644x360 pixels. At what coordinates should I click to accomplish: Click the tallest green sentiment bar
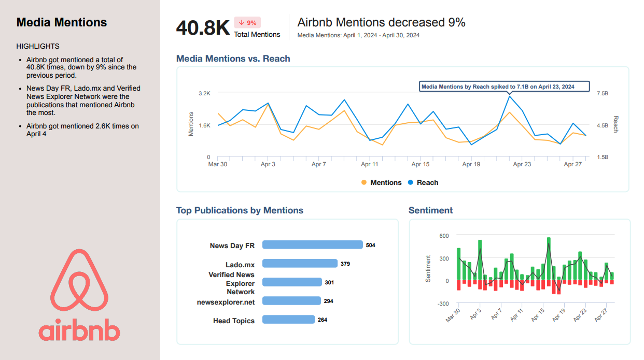click(x=549, y=258)
